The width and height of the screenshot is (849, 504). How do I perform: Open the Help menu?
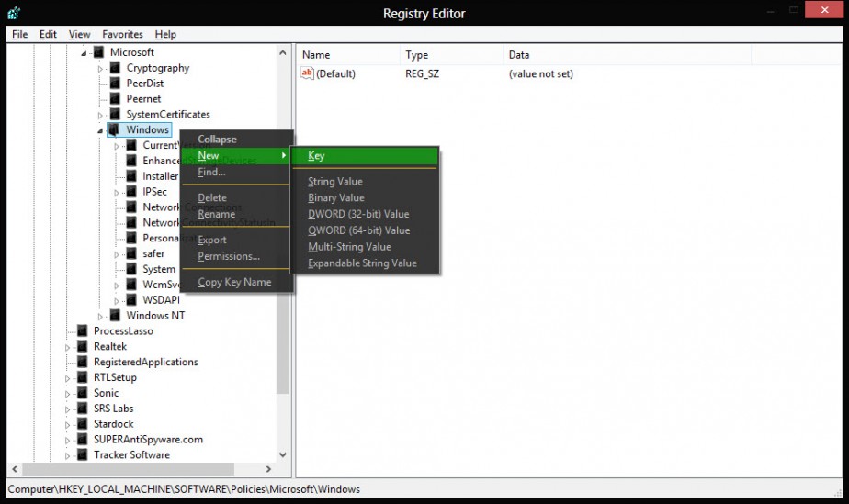(165, 34)
